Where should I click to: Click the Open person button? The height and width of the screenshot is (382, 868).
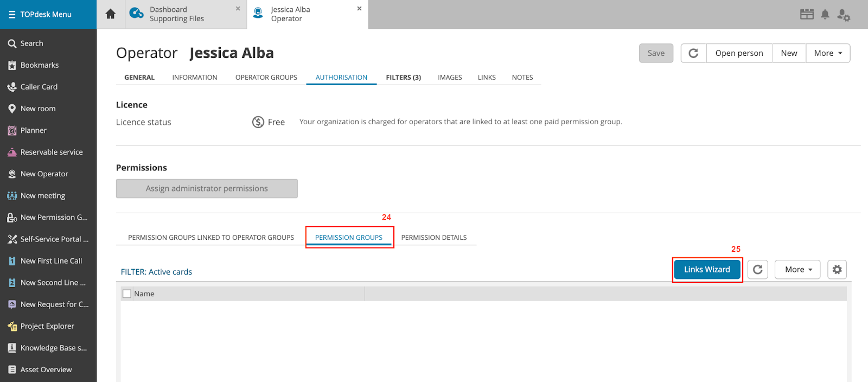tap(739, 53)
